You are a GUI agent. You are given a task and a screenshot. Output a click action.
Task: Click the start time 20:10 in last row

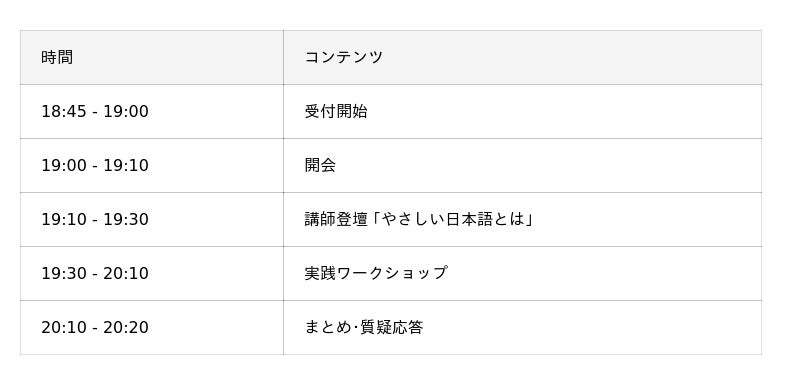click(x=64, y=328)
